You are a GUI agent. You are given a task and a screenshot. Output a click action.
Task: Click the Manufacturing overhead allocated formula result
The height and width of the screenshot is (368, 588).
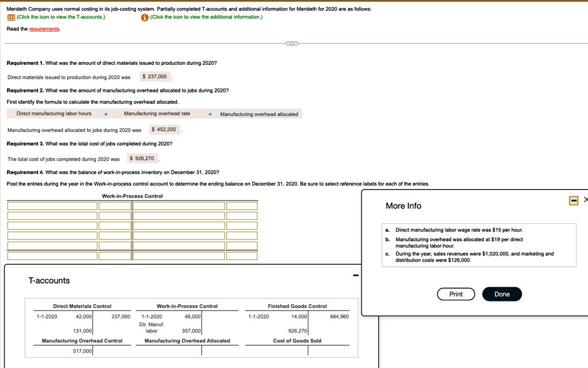point(258,114)
